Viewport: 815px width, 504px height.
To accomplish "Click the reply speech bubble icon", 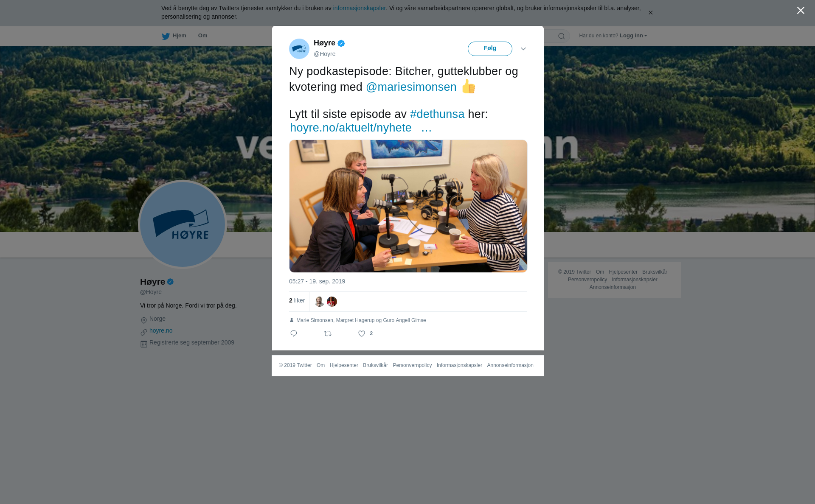I will (294, 334).
